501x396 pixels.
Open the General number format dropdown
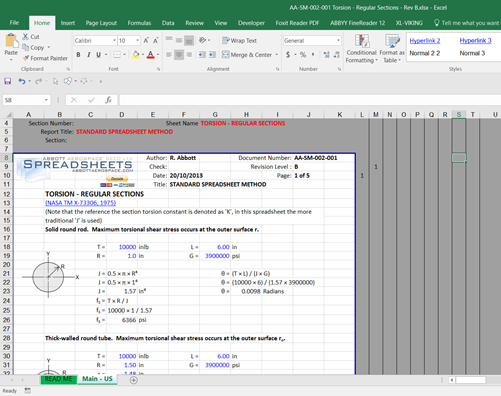point(338,40)
